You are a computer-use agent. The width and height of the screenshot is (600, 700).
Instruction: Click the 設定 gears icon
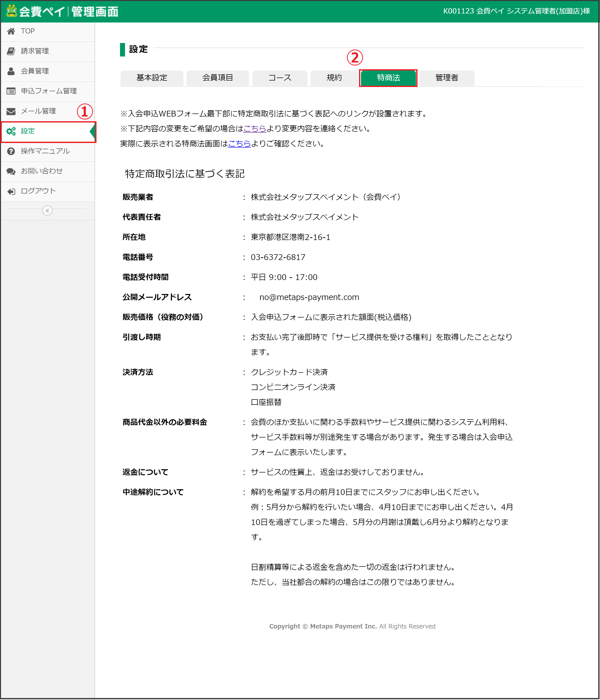(11, 131)
